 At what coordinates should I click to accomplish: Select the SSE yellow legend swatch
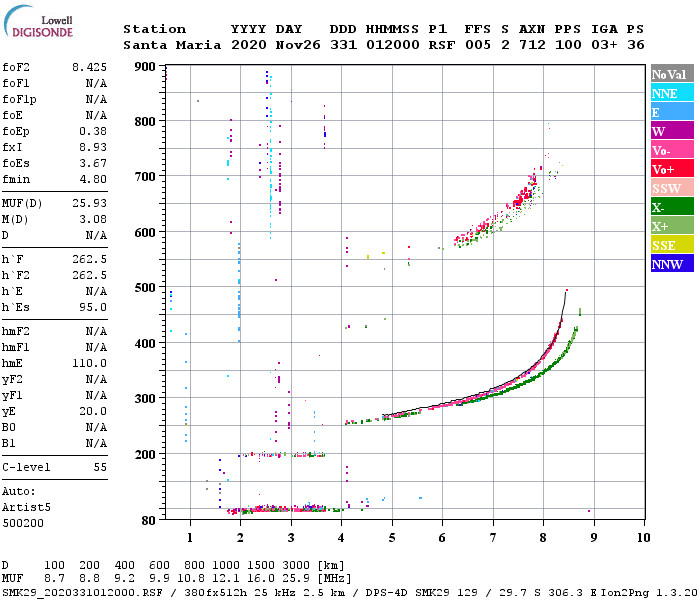[x=672, y=245]
